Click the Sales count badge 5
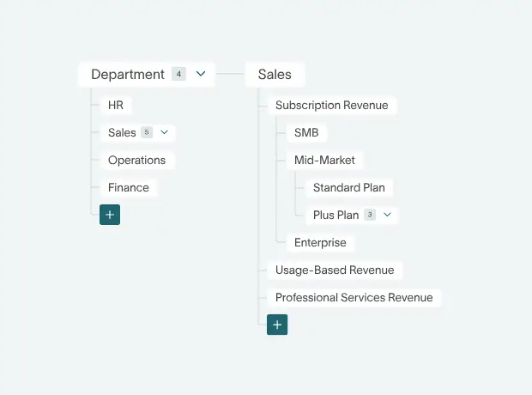 [x=147, y=132]
